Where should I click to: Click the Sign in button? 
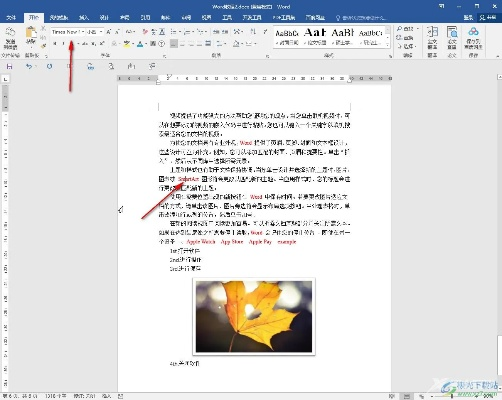coord(468,18)
